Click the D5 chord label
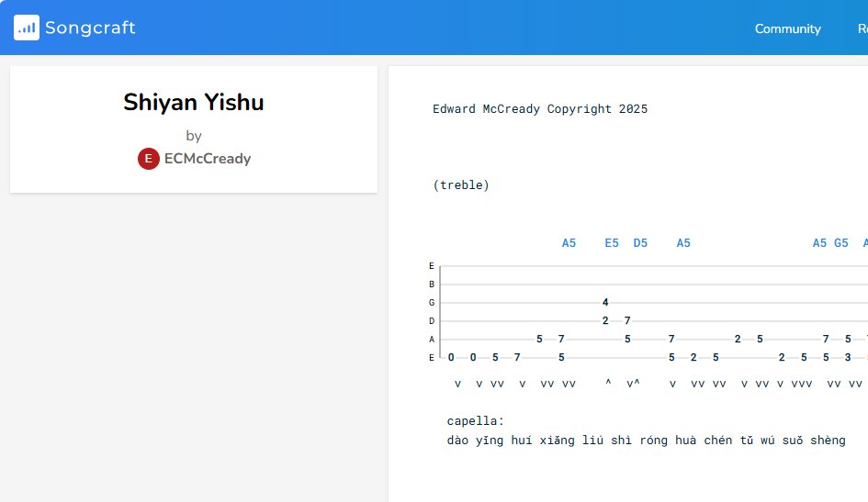This screenshot has width=868, height=502. click(640, 242)
